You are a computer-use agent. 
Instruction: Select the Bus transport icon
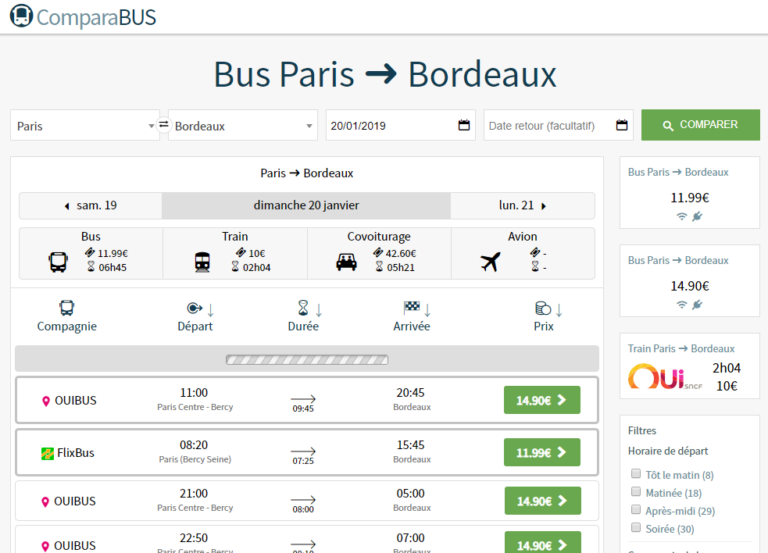pyautogui.click(x=58, y=262)
